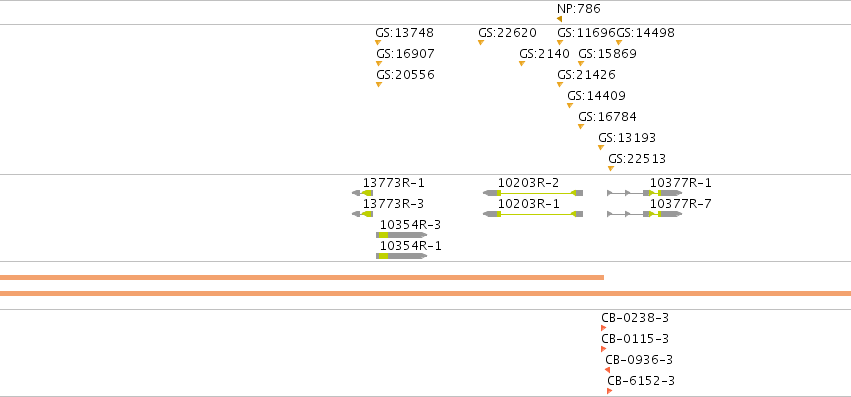Select the CB-0238-3 red arrow marker
The width and height of the screenshot is (851, 397).
pos(604,328)
